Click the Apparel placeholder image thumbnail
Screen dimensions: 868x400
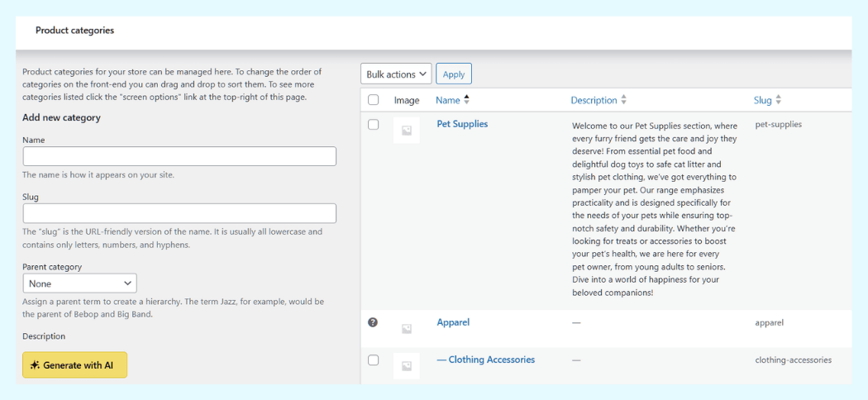coord(407,328)
